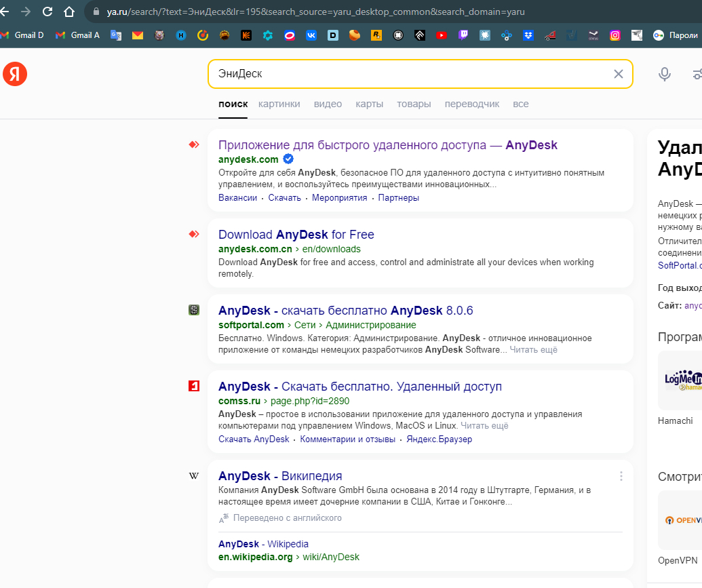Clear the search box with the X
The image size is (702, 588).
pos(619,74)
